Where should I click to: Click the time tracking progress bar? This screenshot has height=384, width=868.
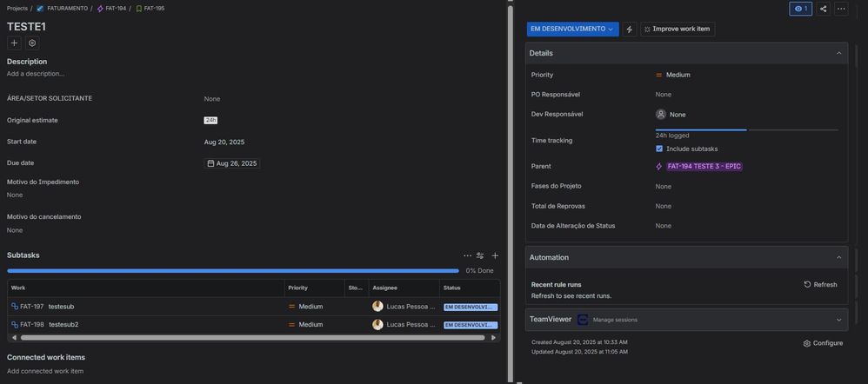coord(747,130)
